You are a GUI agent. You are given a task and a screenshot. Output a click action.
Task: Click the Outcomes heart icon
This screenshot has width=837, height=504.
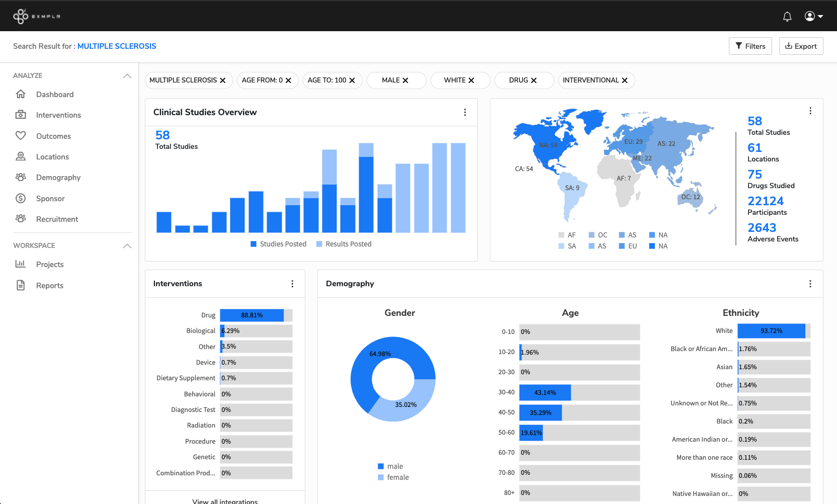(x=21, y=136)
